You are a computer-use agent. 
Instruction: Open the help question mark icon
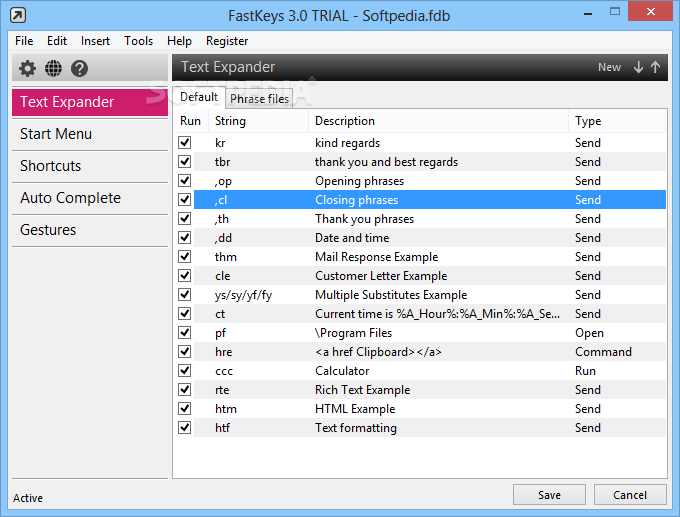coord(79,69)
